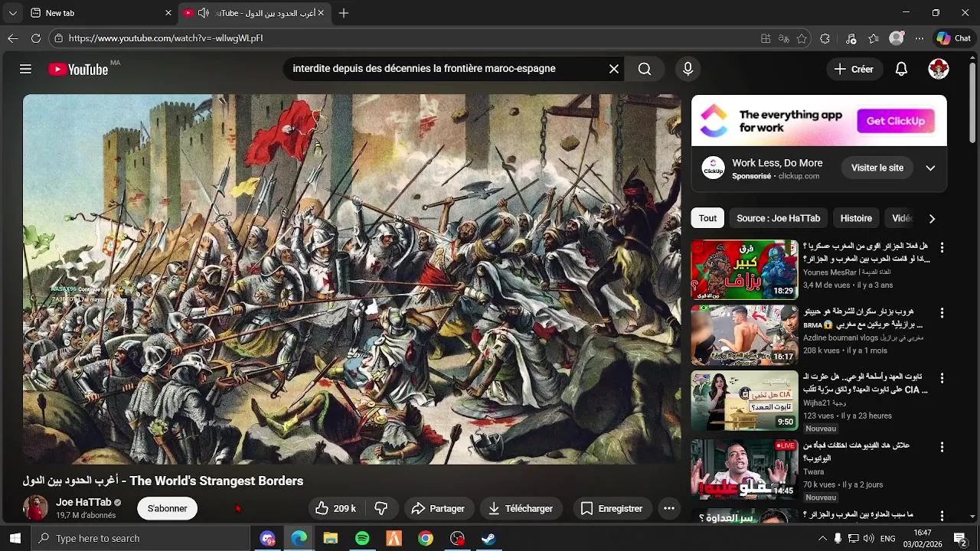Like the video (209 k)
Viewport: 980px width, 551px height.
(335, 508)
